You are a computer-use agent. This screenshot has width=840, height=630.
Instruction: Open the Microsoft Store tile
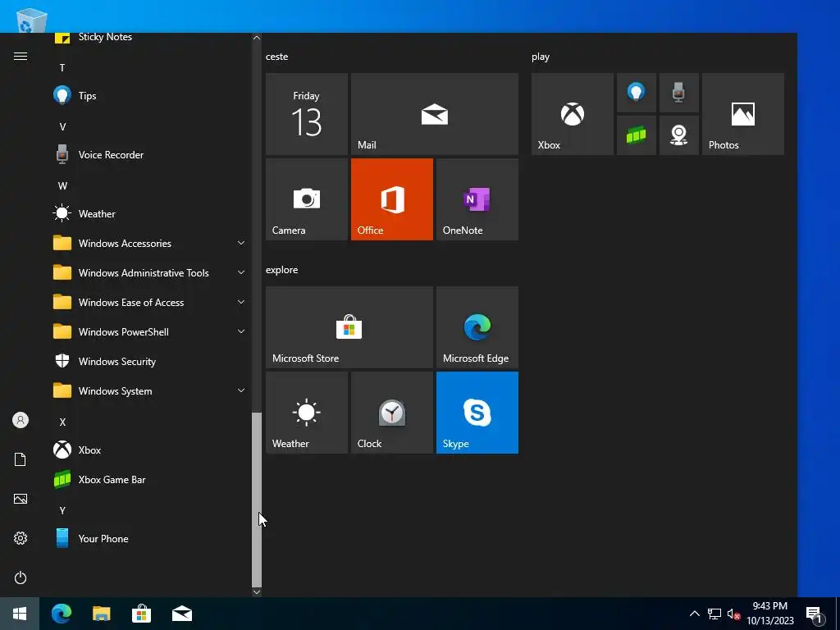click(349, 327)
